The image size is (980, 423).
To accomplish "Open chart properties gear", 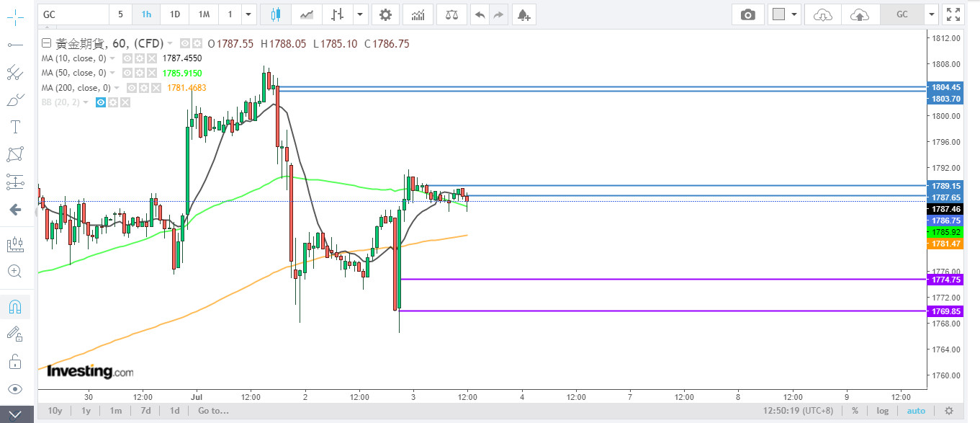I will [386, 14].
